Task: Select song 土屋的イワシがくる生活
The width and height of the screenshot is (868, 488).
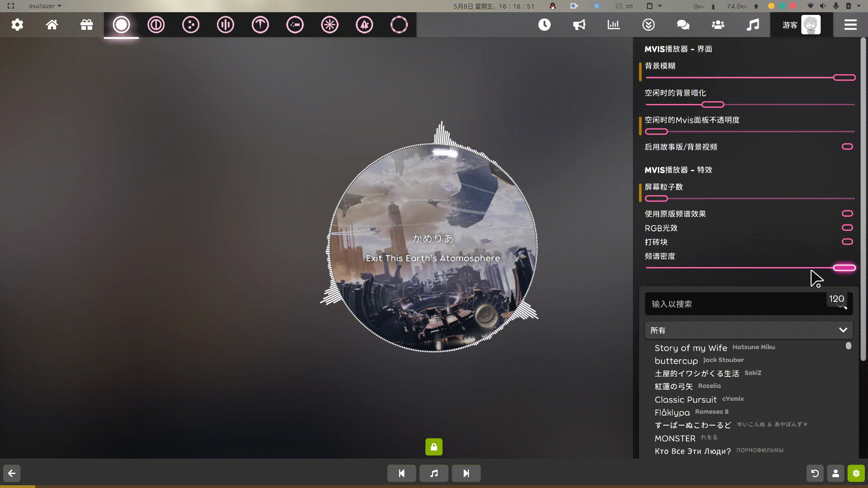Action: tap(697, 374)
